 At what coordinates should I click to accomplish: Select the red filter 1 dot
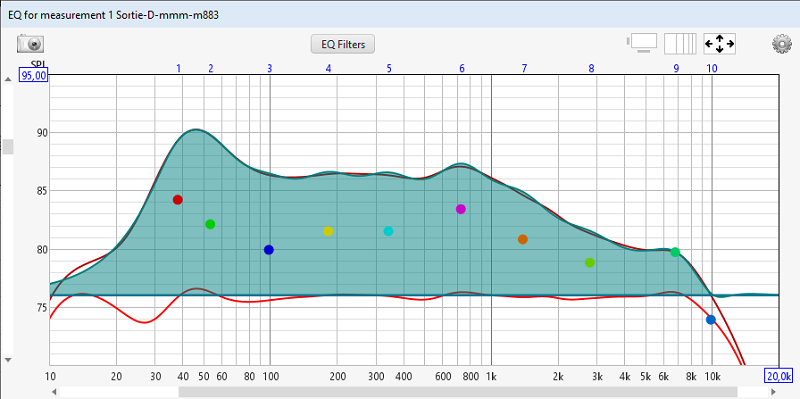[178, 200]
